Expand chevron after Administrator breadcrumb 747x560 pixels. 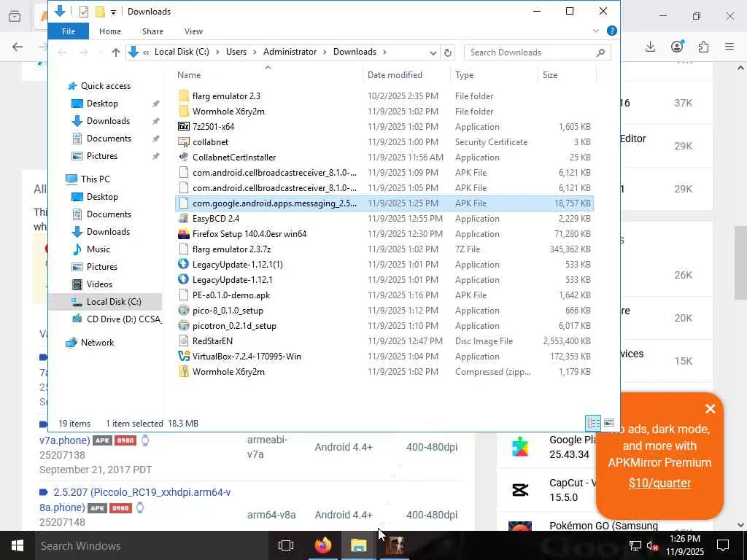[x=325, y=52]
